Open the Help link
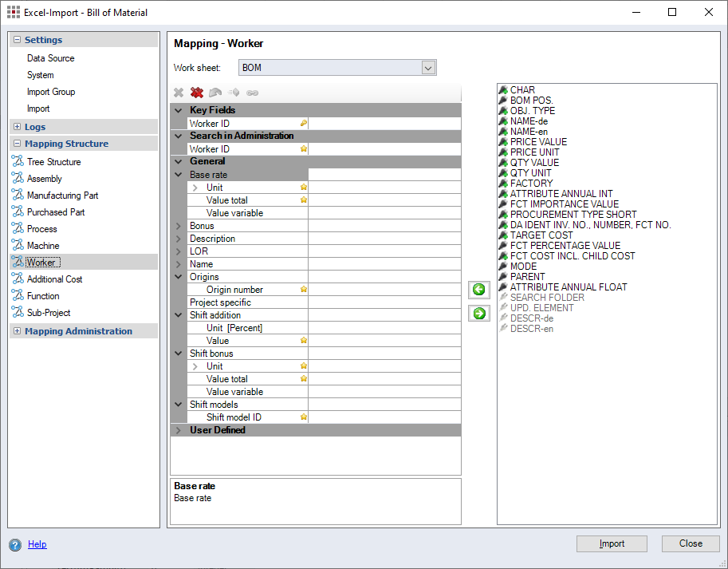This screenshot has width=728, height=569. (37, 544)
